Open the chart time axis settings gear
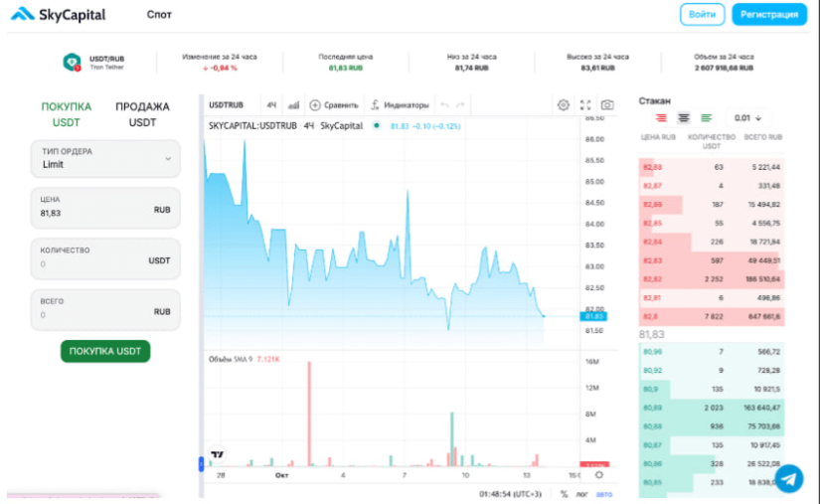 click(599, 475)
